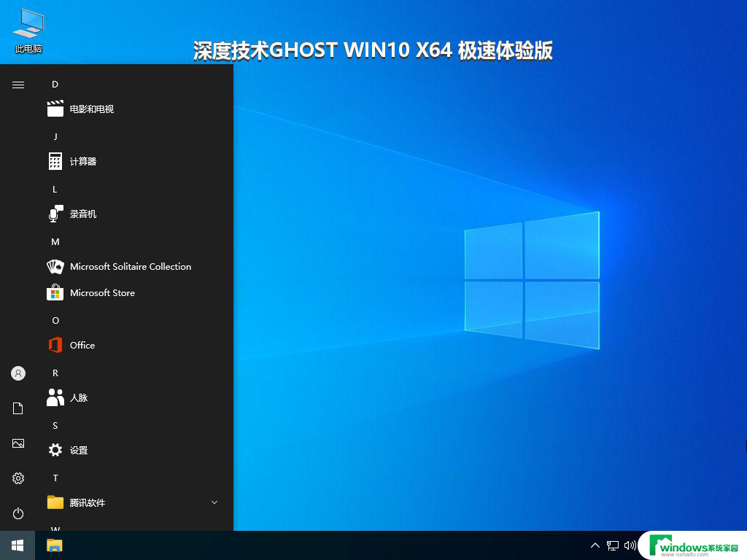The height and width of the screenshot is (560, 747).
Task: Jump via letter O header
Action: [55, 321]
